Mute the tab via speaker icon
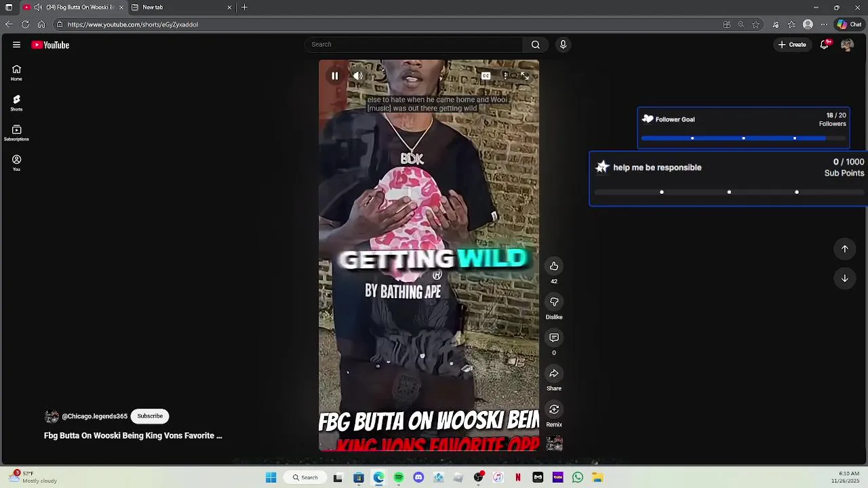Viewport: 868px width, 488px height. click(38, 7)
